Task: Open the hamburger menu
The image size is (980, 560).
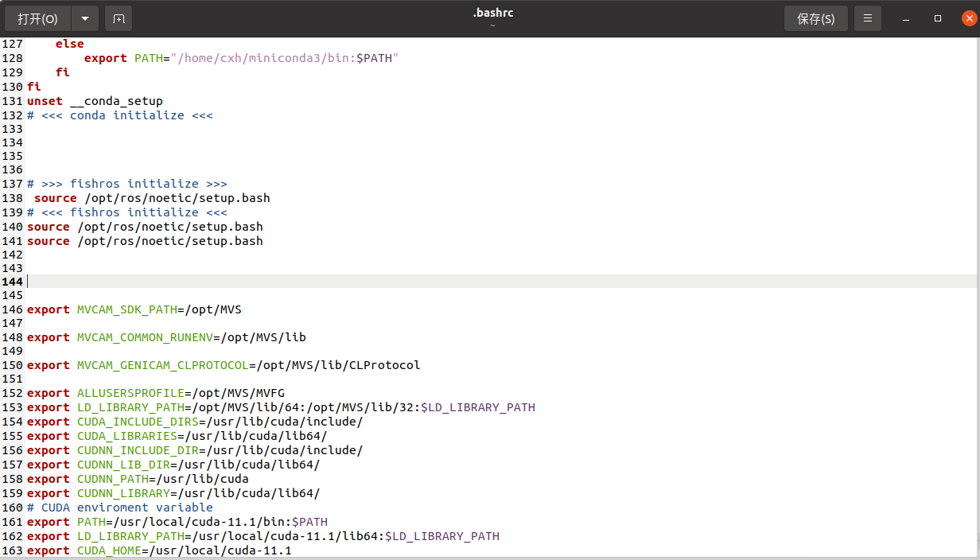Action: (x=868, y=18)
